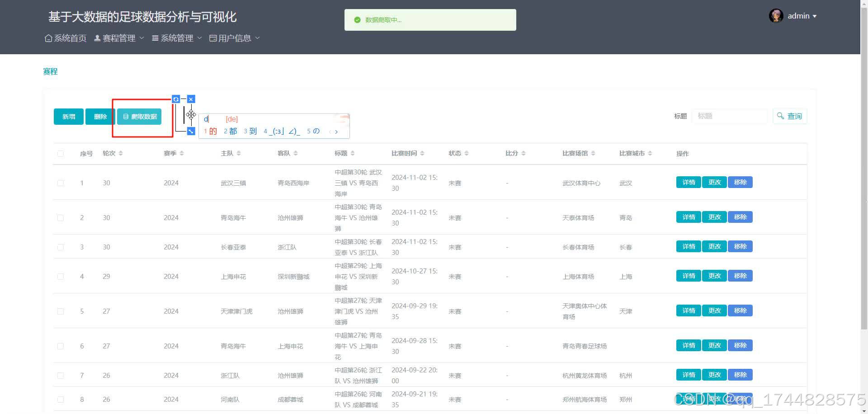Screen dimensions: 868x414
Task: Check the row 8 河南队 checkbox
Action: pos(61,400)
